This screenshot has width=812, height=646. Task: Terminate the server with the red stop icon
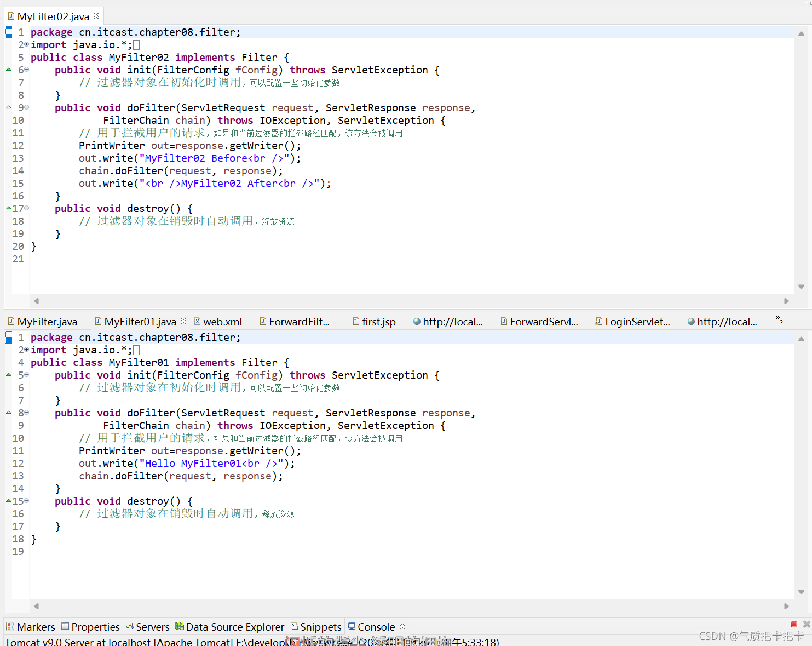pyautogui.click(x=794, y=625)
